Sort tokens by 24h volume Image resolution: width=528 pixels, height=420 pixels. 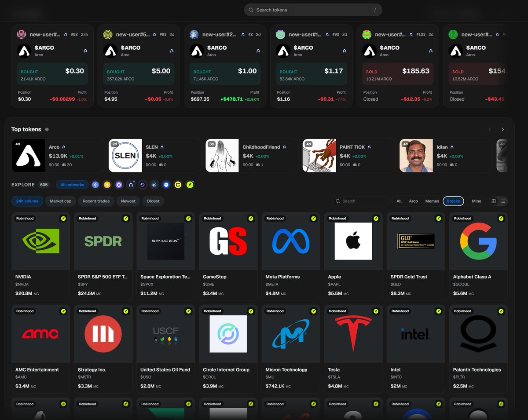pos(27,201)
